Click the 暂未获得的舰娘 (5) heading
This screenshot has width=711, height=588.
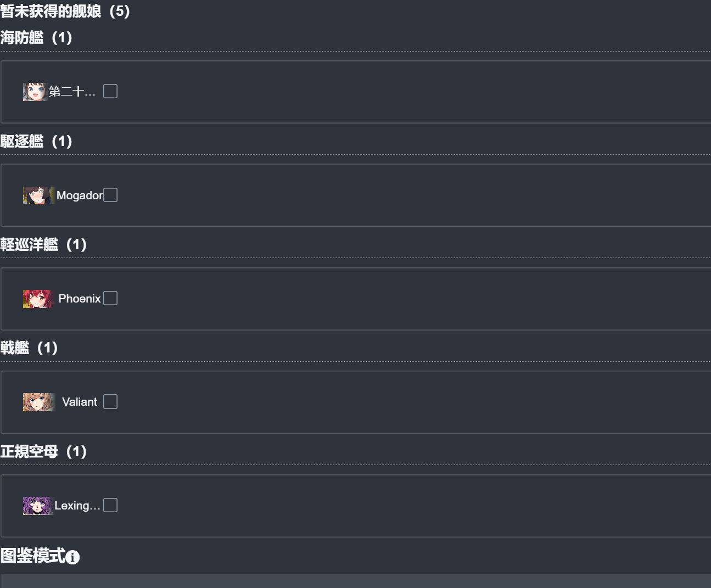pyautogui.click(x=65, y=10)
